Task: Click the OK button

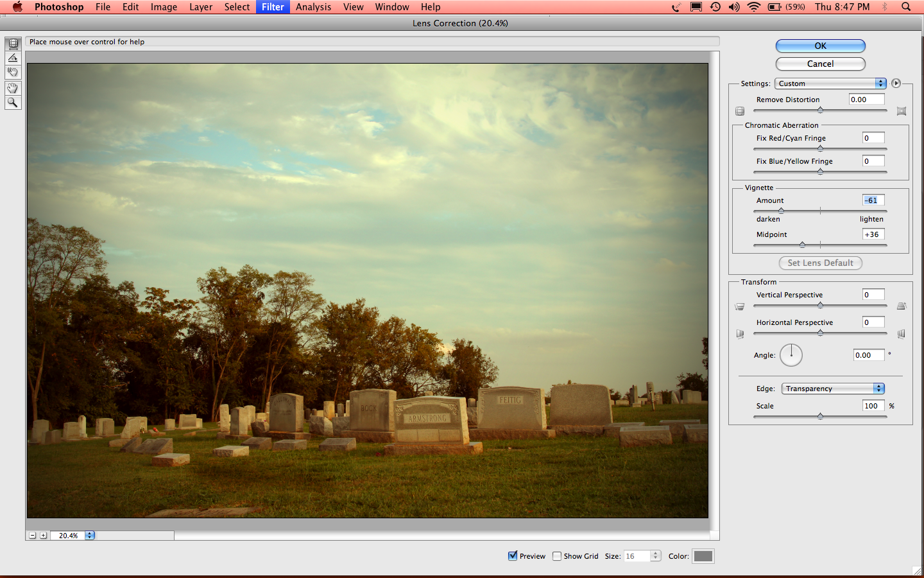Action: click(x=821, y=46)
